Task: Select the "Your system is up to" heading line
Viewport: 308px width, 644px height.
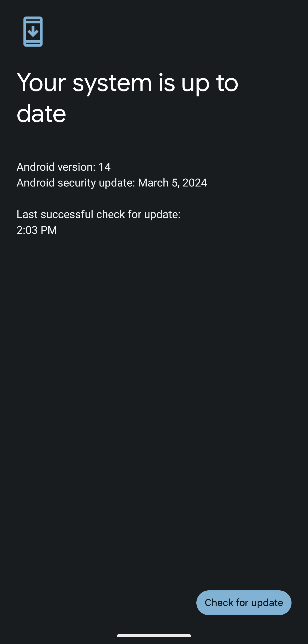Action: [x=127, y=82]
